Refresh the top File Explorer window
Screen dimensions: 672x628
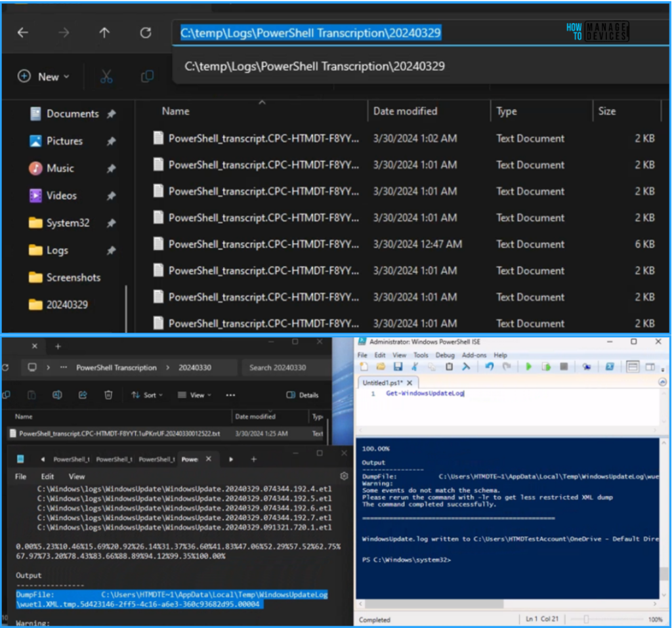[146, 33]
